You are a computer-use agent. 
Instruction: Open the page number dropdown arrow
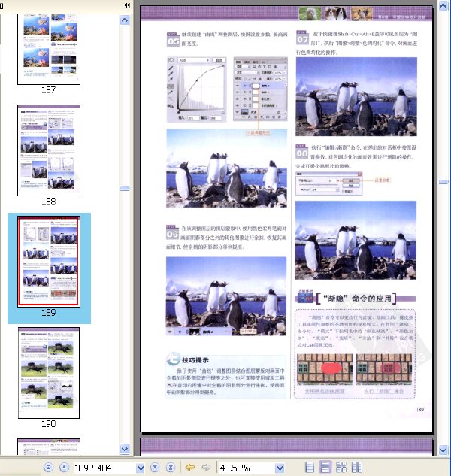tap(141, 468)
